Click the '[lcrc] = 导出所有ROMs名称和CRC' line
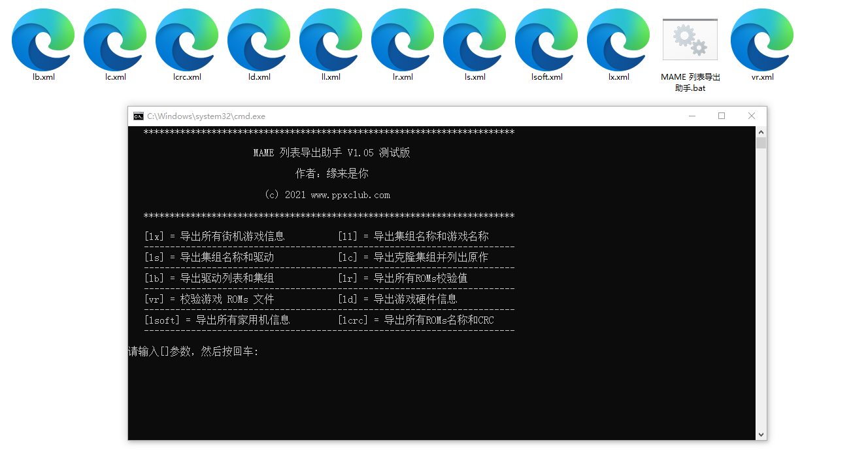The height and width of the screenshot is (459, 868). pyautogui.click(x=416, y=320)
